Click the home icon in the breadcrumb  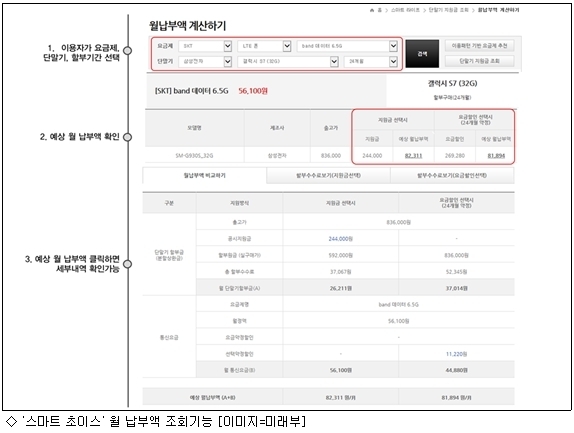372,10
